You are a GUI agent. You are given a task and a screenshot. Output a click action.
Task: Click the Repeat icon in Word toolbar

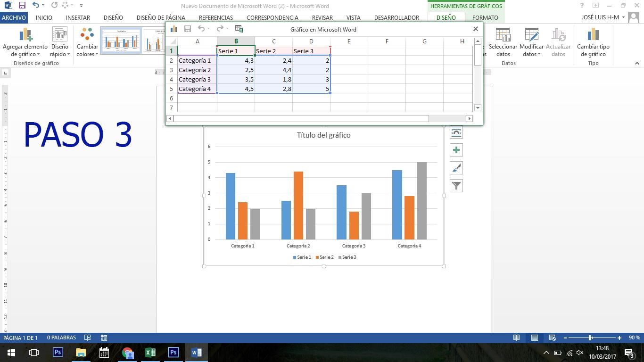click(54, 6)
